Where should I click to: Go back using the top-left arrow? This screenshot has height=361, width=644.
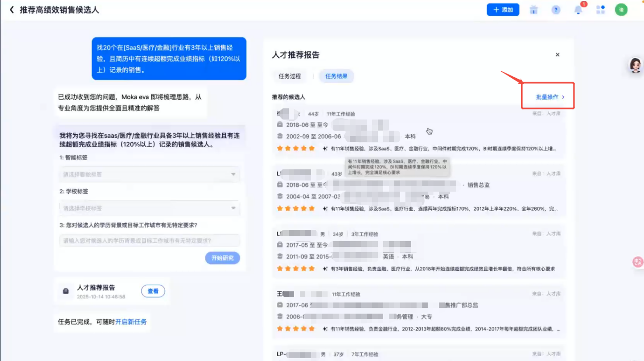(x=12, y=10)
